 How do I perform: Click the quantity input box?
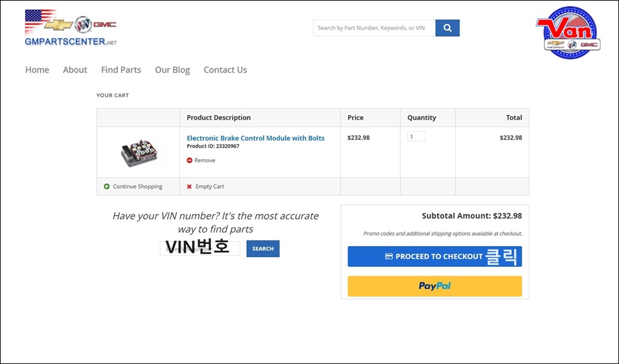point(417,137)
